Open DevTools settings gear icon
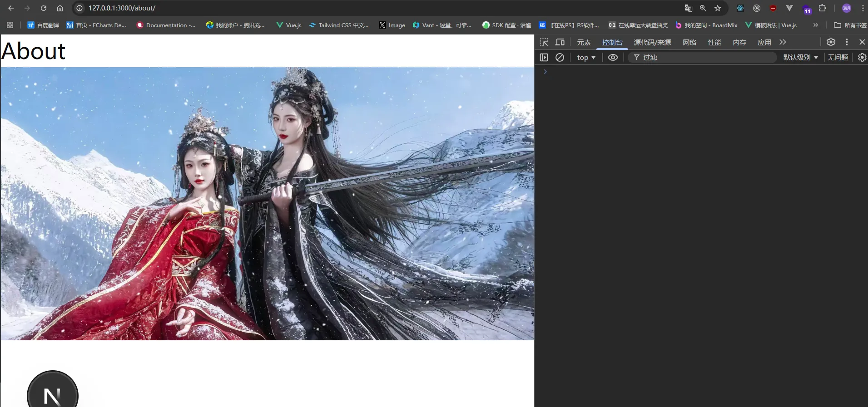The image size is (868, 407). [831, 42]
